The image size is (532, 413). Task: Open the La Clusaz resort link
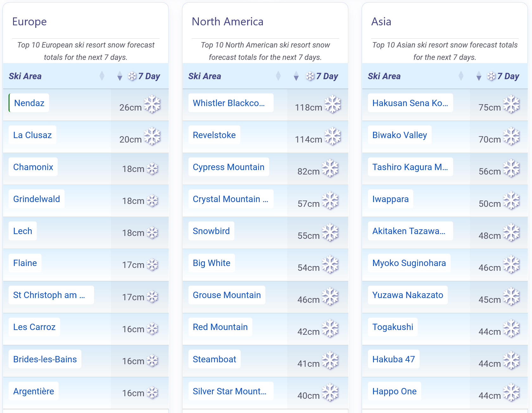tap(32, 135)
